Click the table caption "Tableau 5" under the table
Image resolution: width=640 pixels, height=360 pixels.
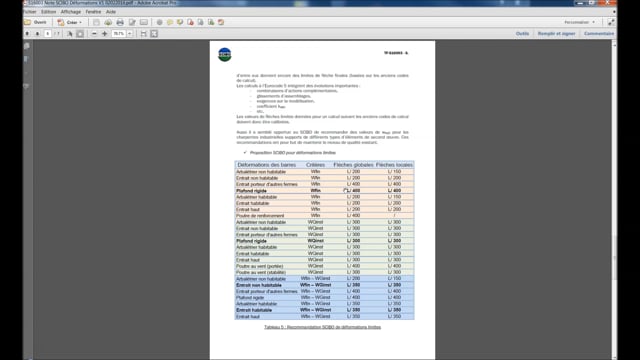coord(322,327)
